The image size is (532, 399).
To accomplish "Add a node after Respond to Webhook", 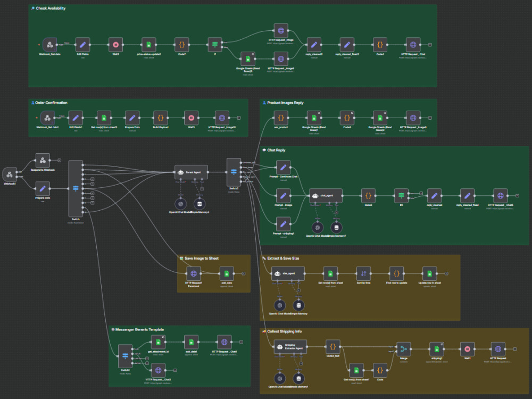I will pos(60,160).
